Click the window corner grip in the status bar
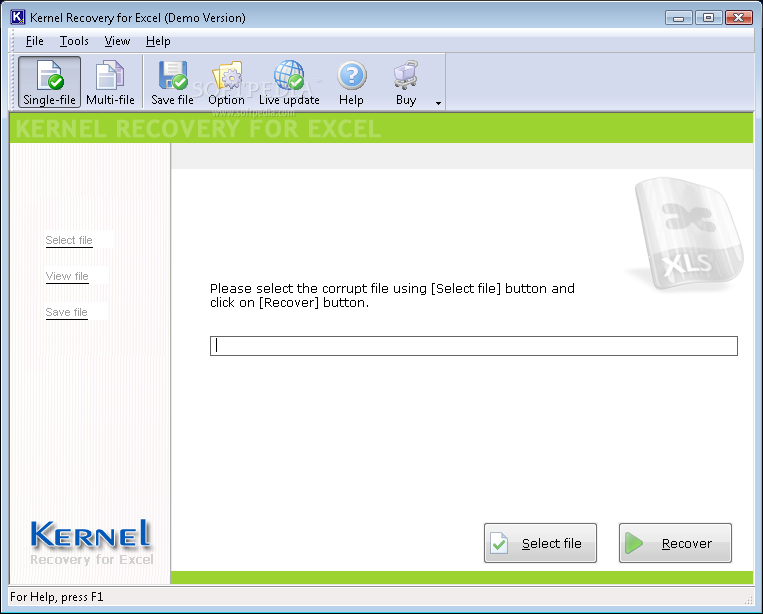The height and width of the screenshot is (614, 763). tap(748, 600)
